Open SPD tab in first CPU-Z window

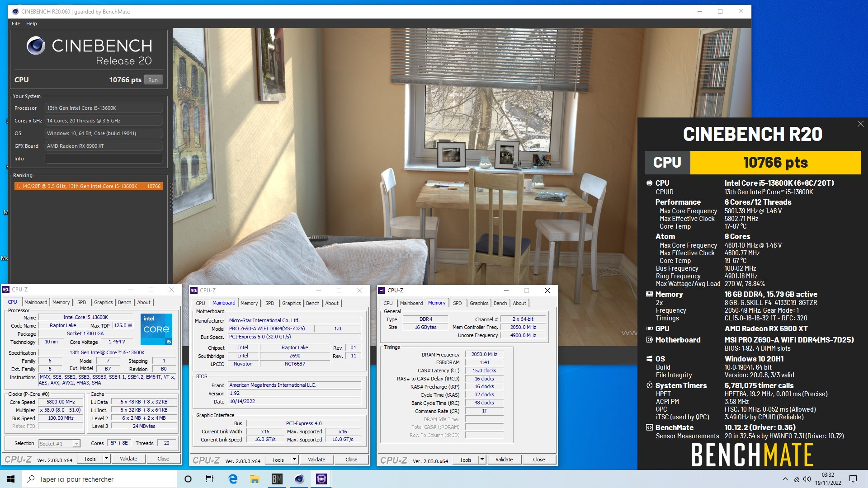point(82,302)
